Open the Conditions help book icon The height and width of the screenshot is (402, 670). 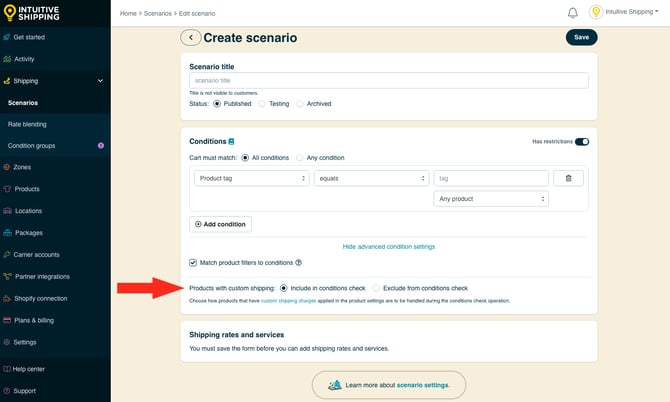point(231,141)
